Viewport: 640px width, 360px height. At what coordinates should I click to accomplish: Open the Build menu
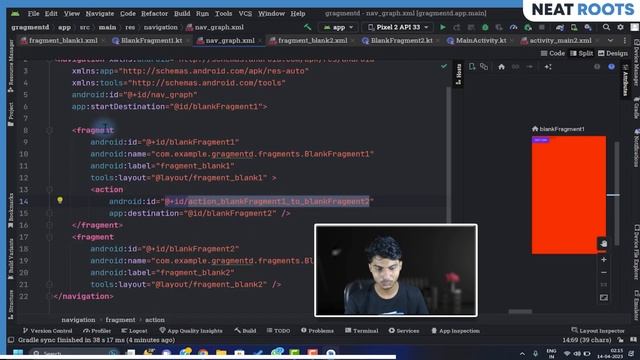[x=182, y=13]
